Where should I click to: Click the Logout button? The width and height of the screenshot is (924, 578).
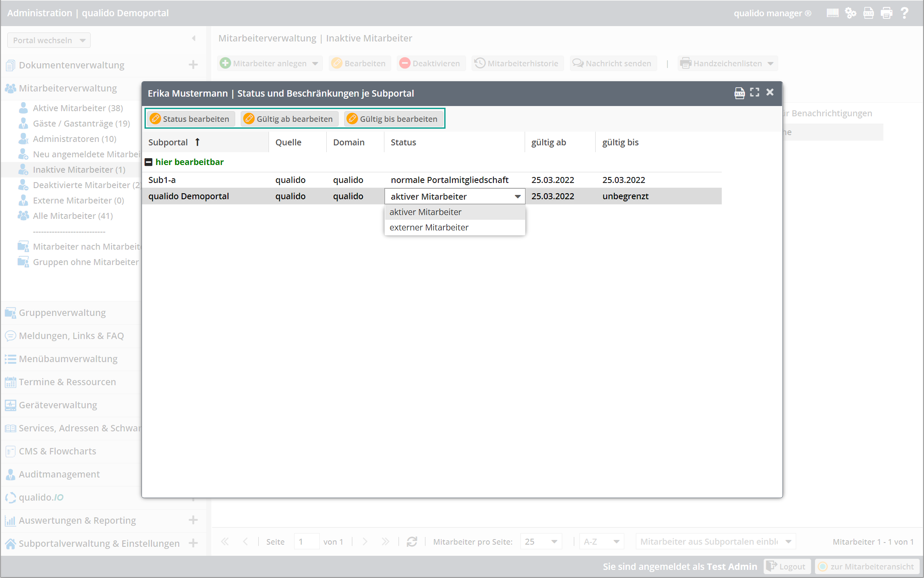787,566
